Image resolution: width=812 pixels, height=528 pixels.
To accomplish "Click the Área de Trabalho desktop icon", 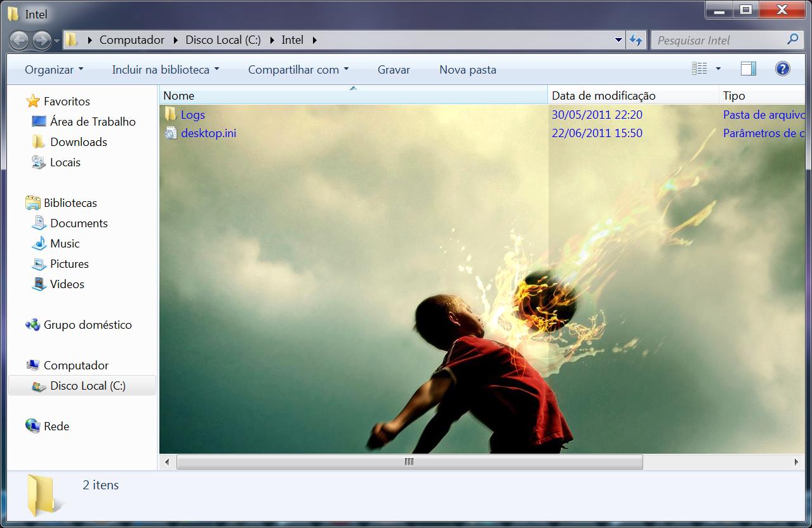I will point(39,121).
